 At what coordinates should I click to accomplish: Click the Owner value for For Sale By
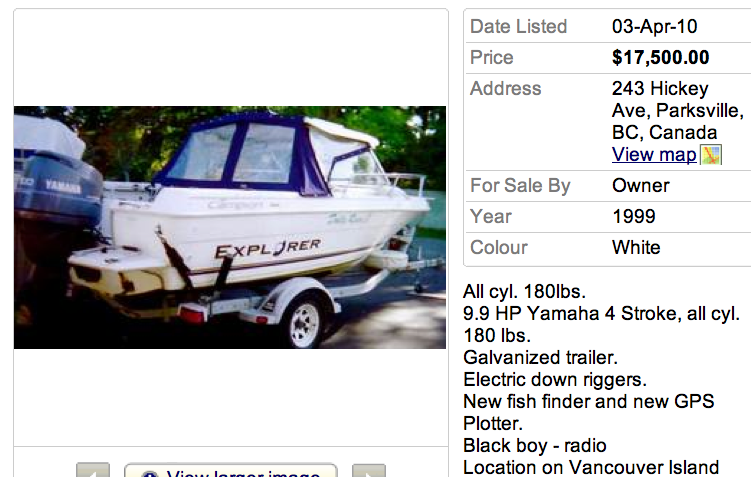tap(641, 185)
